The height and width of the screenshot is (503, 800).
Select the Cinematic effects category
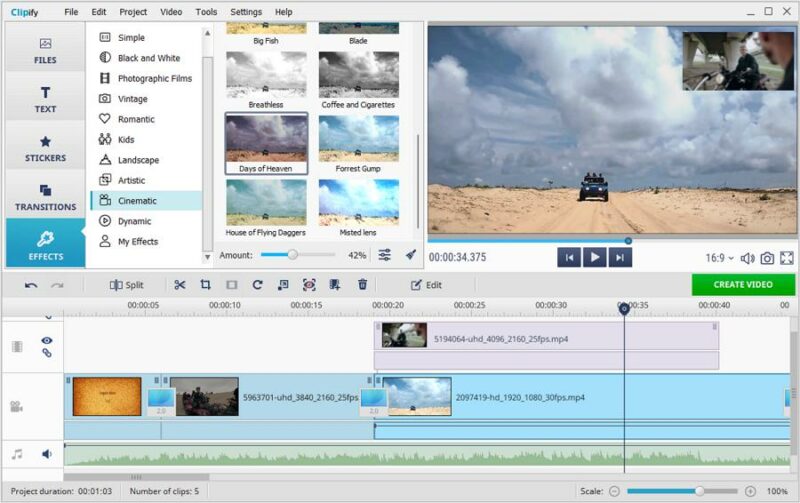coord(146,200)
